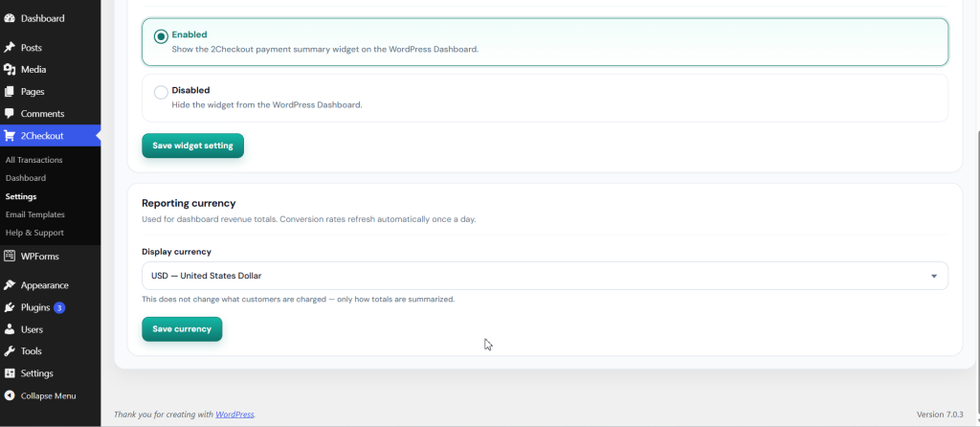
Task: Select the Enabled widget radio button
Action: coord(161,36)
